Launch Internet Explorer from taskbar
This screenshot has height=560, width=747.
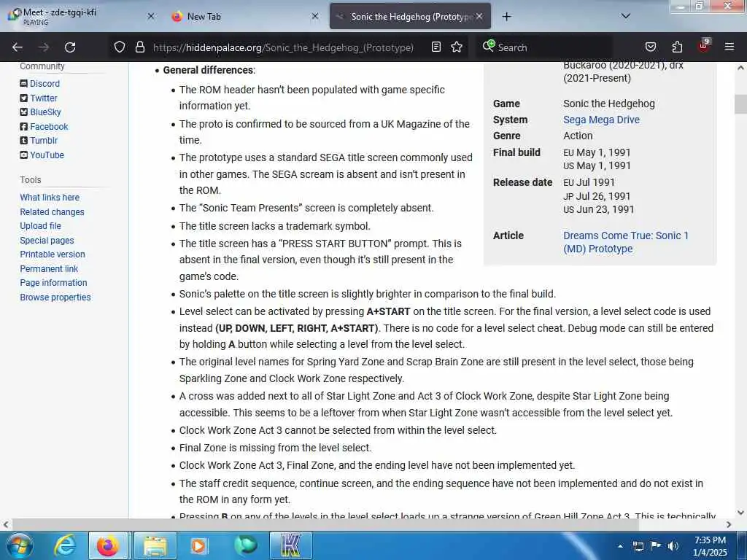click(64, 545)
